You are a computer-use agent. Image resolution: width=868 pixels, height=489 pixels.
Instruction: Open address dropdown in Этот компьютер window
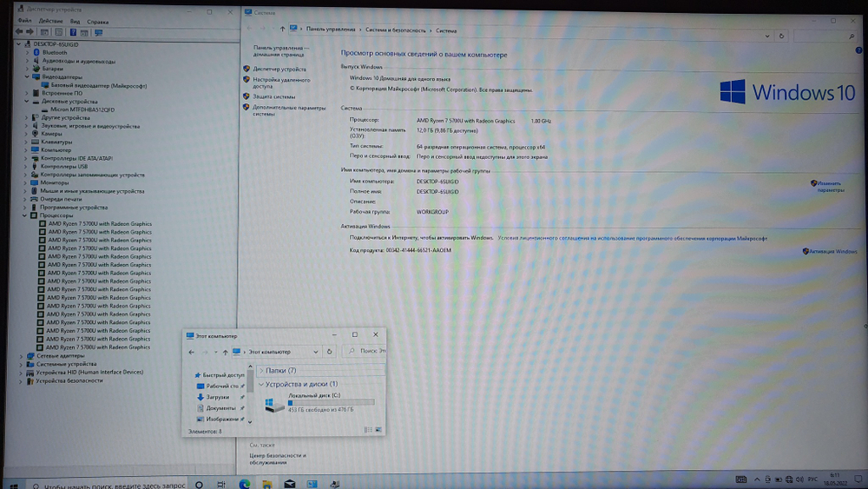[x=316, y=352]
